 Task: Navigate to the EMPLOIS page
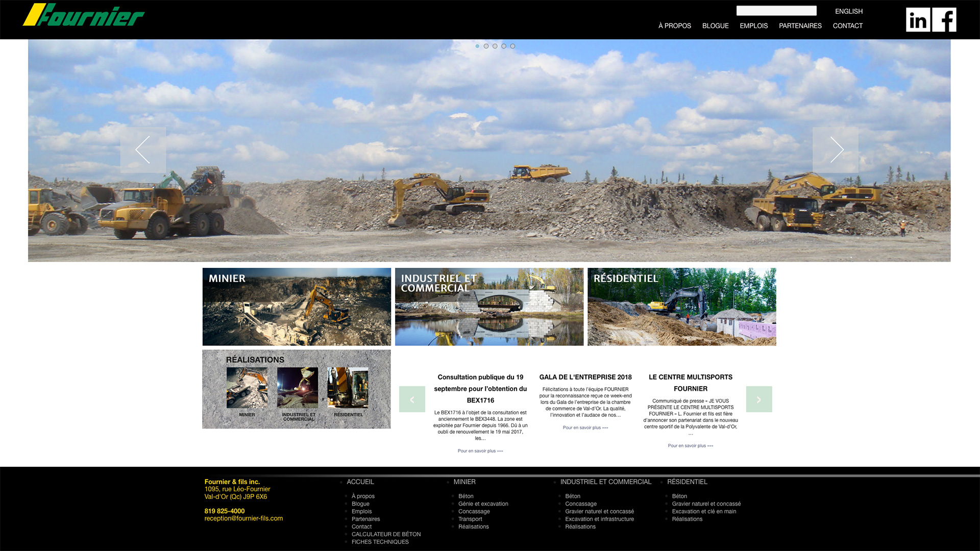pyautogui.click(x=753, y=26)
